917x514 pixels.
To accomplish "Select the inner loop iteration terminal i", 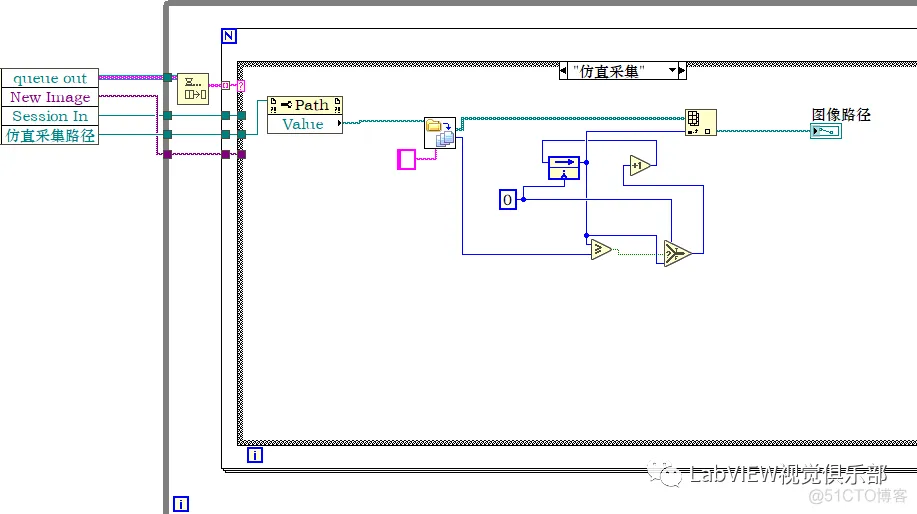I will [x=255, y=454].
